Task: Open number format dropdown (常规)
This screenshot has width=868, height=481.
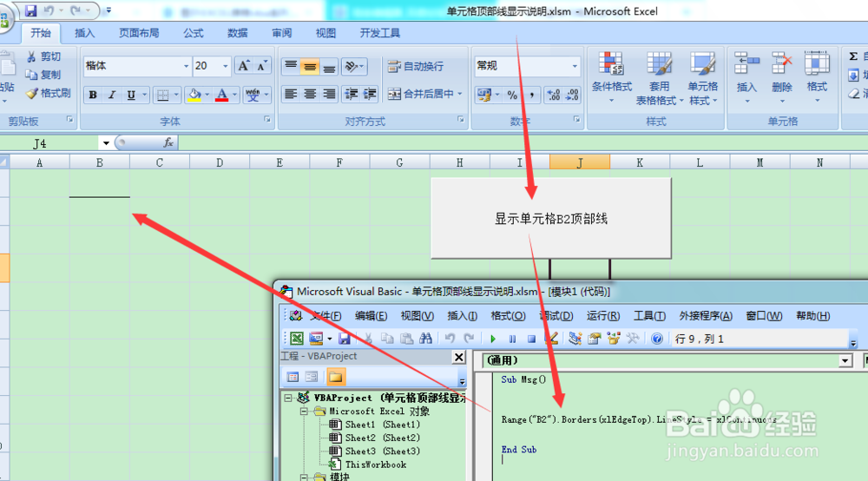Action: click(x=575, y=66)
